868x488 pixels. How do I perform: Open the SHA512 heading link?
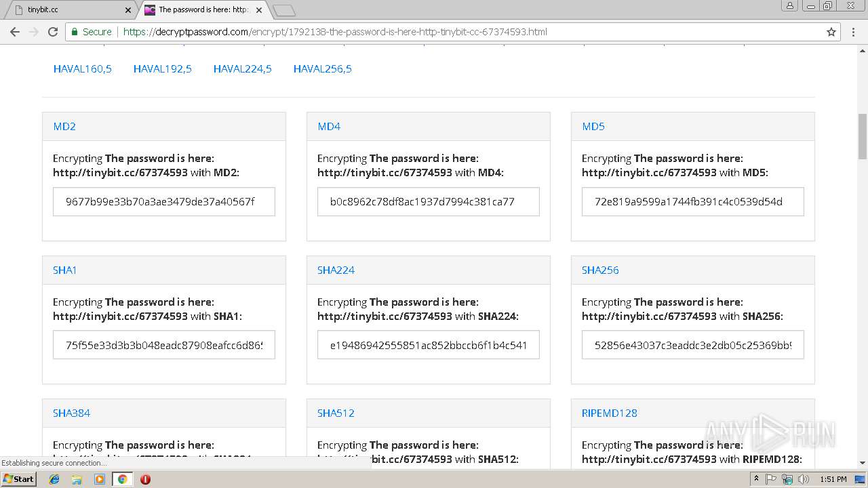click(336, 413)
